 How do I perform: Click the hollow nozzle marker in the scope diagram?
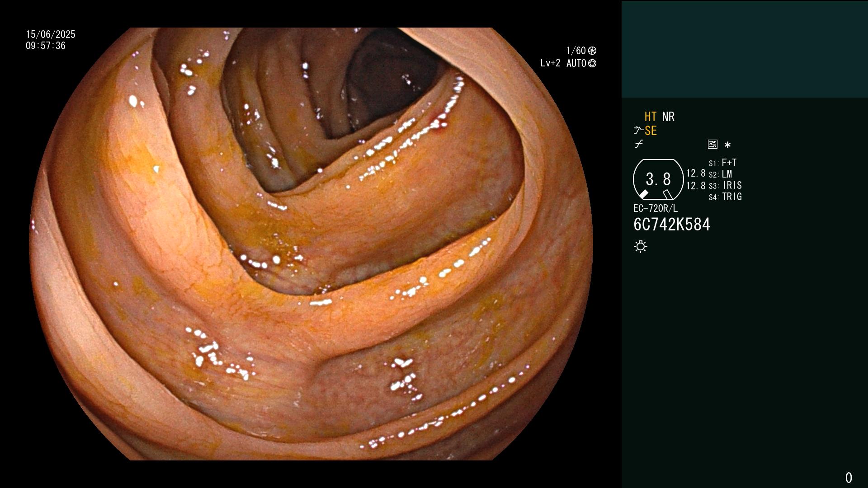pos(668,194)
